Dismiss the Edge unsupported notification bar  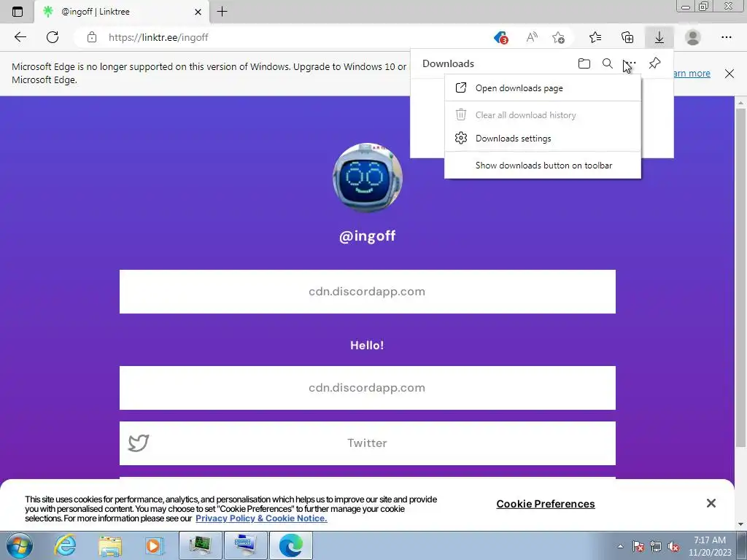point(729,74)
